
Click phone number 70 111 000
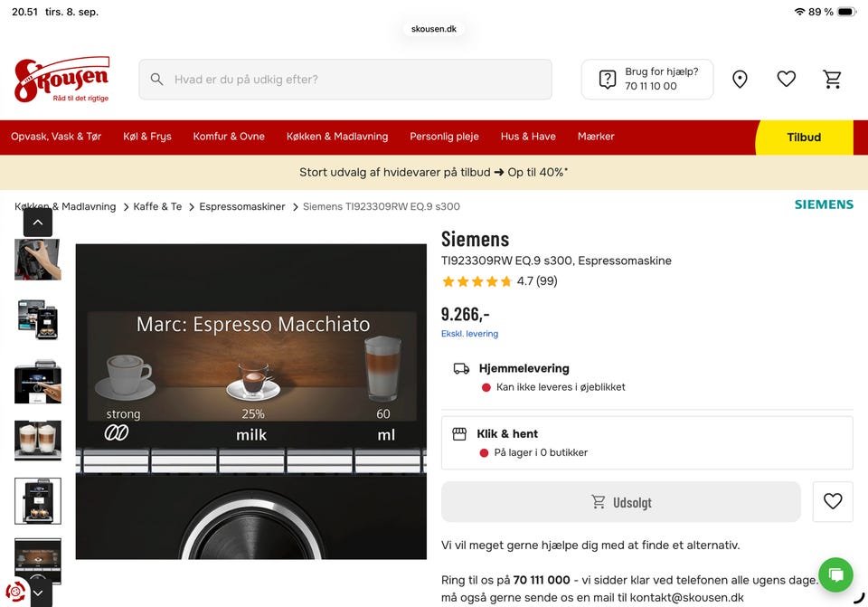coord(542,580)
